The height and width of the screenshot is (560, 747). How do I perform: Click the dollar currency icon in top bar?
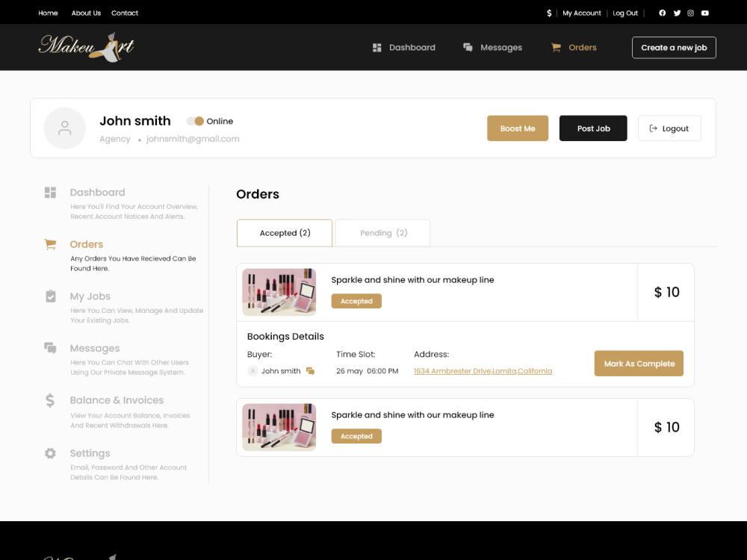tap(549, 13)
